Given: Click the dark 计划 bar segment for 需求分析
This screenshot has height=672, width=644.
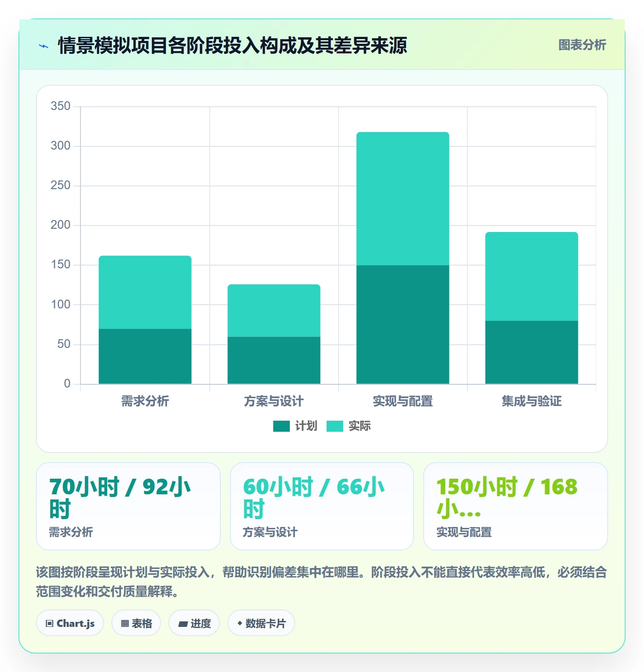Looking at the screenshot, I should point(145,356).
